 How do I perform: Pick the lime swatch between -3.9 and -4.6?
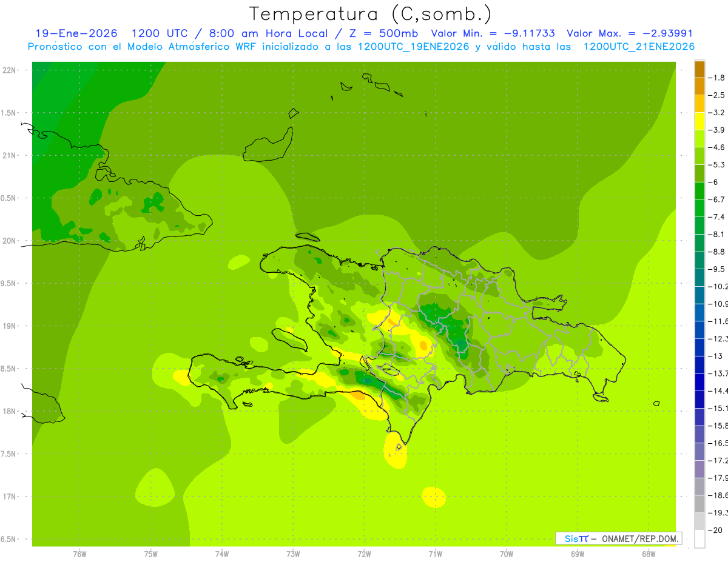pos(699,139)
